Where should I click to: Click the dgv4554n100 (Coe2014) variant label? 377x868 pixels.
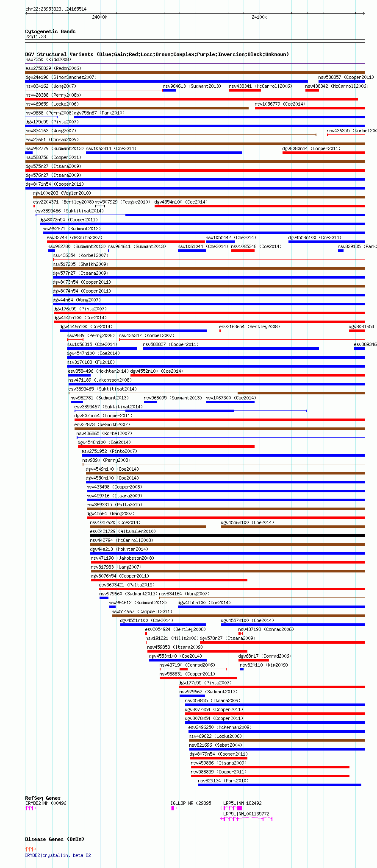[181, 202]
